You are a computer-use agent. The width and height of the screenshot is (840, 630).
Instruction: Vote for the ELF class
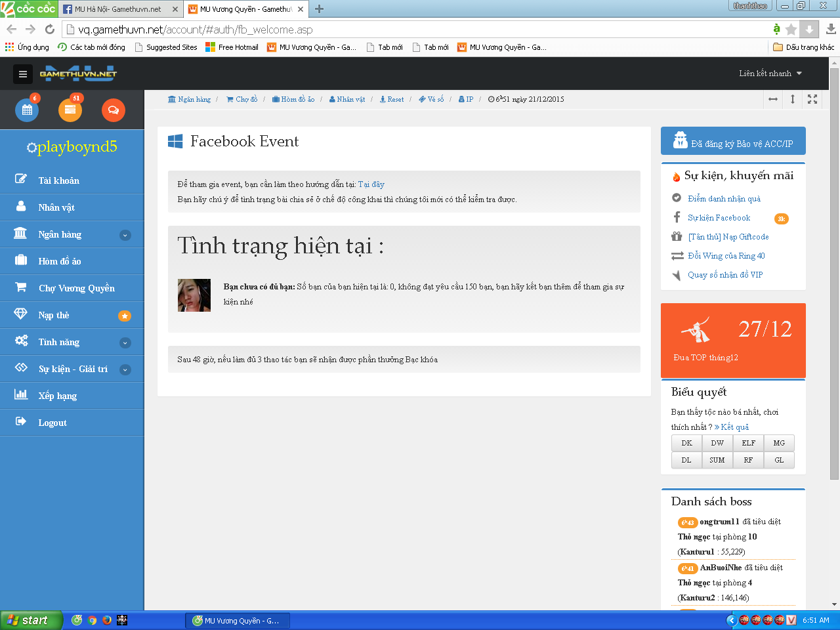(x=748, y=443)
